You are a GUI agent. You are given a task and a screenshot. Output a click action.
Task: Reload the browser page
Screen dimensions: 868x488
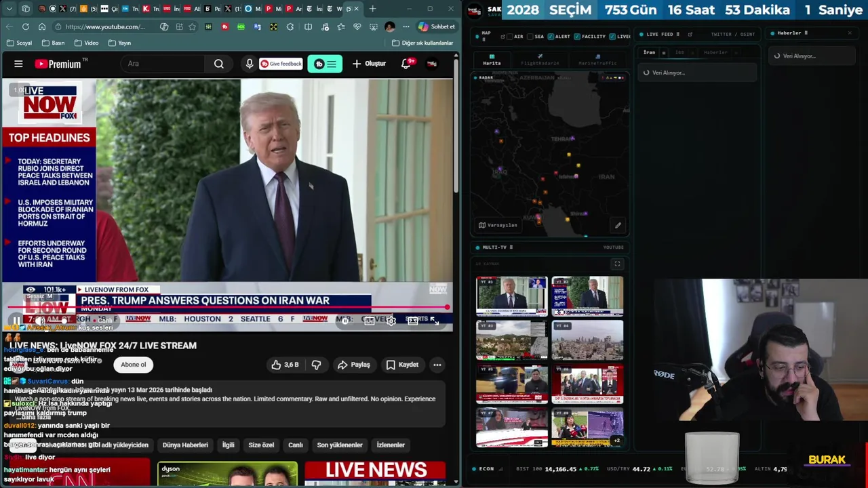(x=26, y=26)
